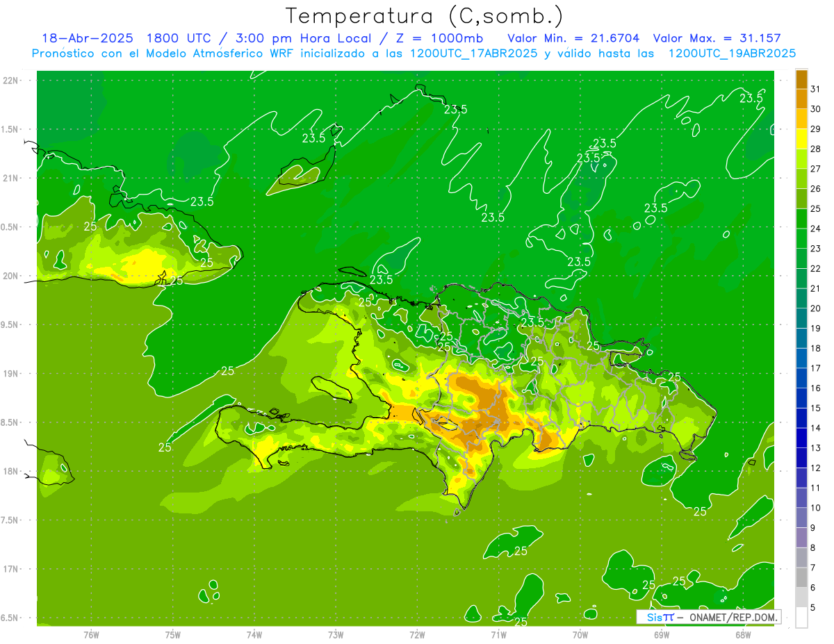Click the dark orange colorbar segment above 31
834x644 pixels.
click(x=801, y=79)
